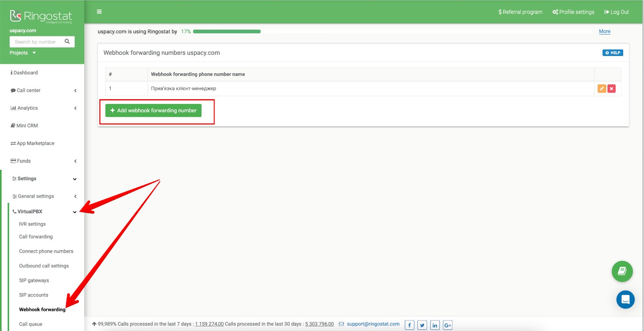This screenshot has width=644, height=331.
Task: Go to Dashboard
Action: click(24, 73)
